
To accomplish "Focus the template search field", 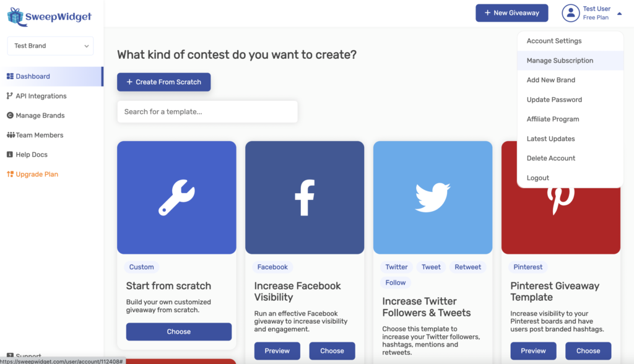I will (x=207, y=112).
